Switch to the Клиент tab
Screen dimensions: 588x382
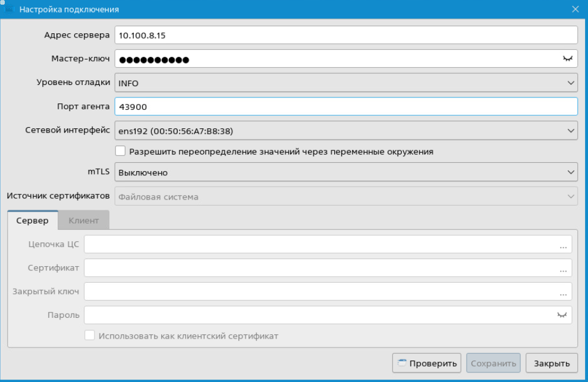tap(84, 220)
